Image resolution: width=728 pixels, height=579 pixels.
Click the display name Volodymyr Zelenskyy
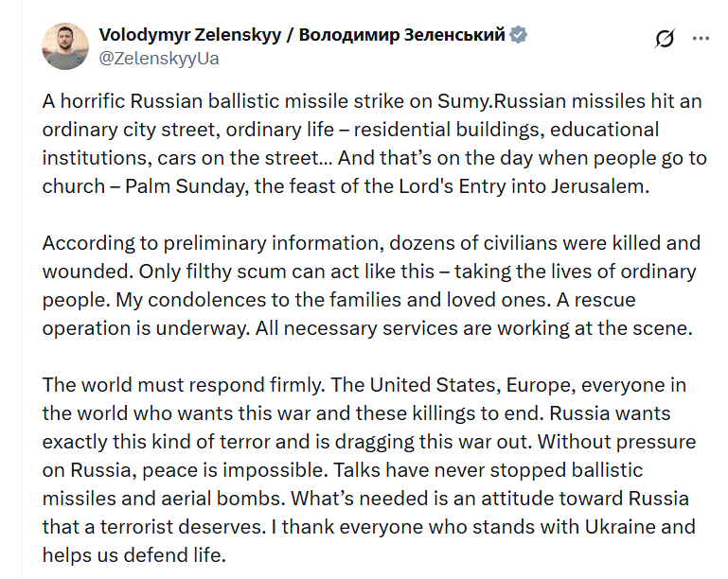190,35
